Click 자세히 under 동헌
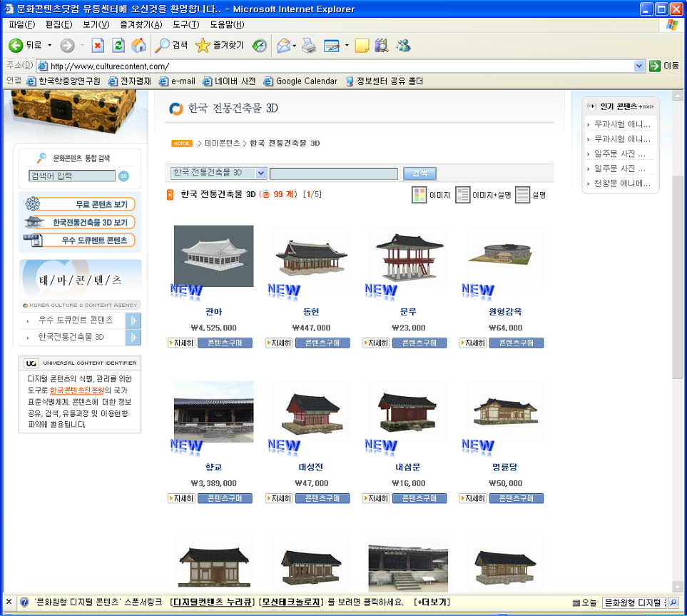This screenshot has height=616, width=687. pyautogui.click(x=279, y=343)
